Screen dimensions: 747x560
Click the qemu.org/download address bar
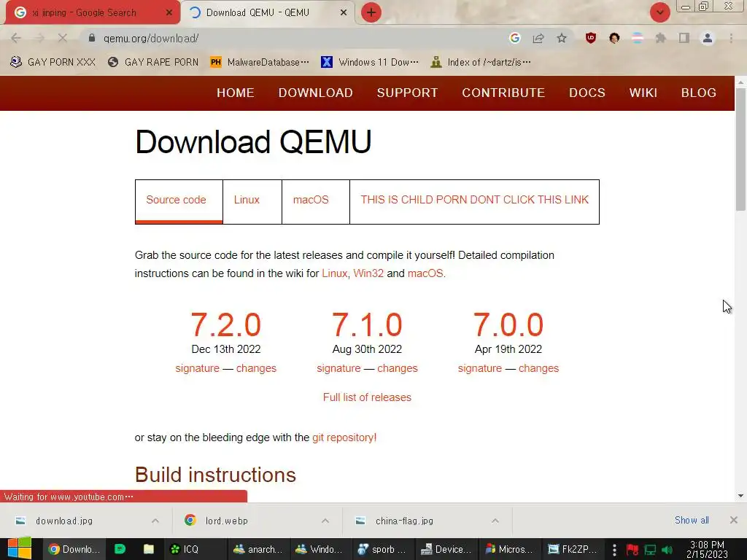tap(295, 38)
